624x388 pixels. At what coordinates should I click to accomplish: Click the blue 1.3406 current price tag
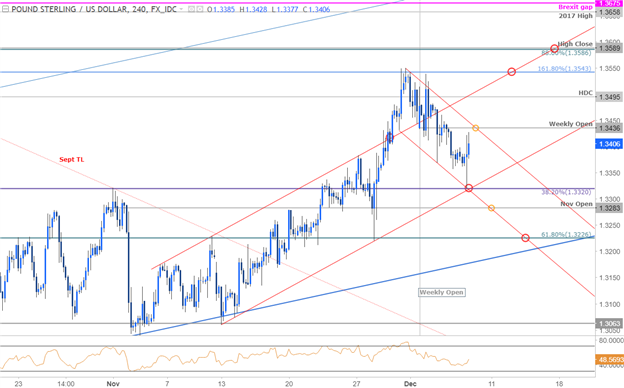click(x=609, y=144)
